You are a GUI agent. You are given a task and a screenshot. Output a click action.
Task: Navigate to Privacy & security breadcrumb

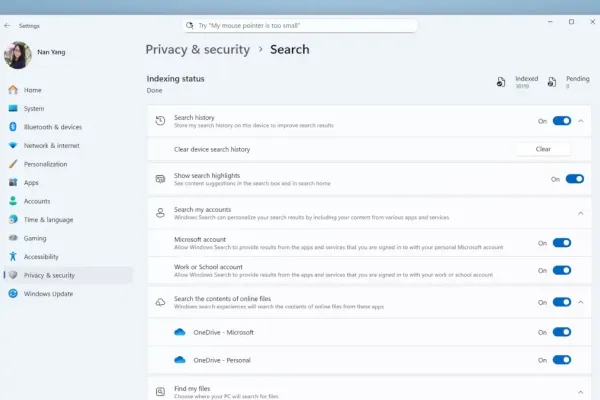coord(199,49)
